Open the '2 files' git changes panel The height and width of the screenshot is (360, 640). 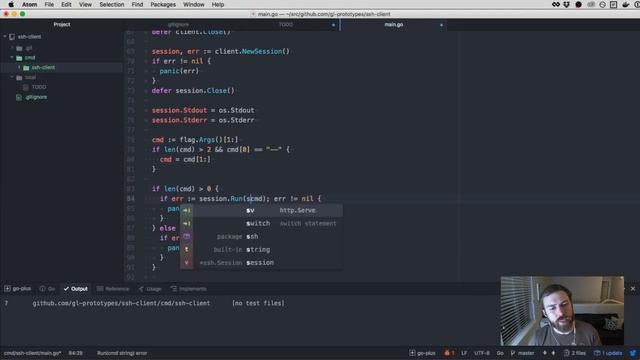[x=575, y=353]
